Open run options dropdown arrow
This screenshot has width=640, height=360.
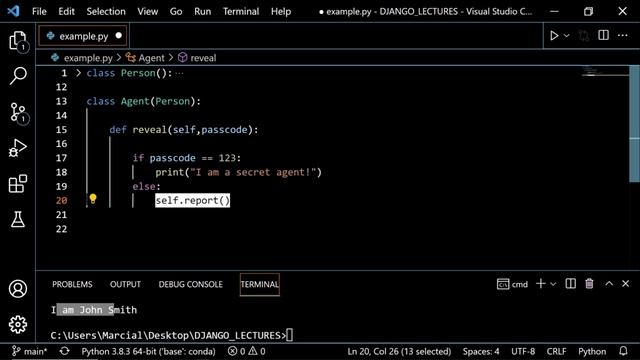[567, 36]
